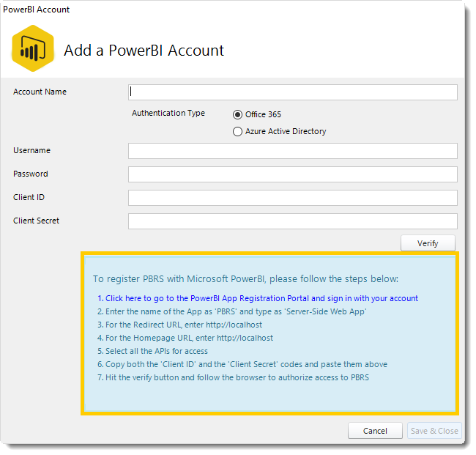Screen dimensions: 476x455
Task: Click the 'PowerBI Account' window title text
Action: click(x=36, y=10)
